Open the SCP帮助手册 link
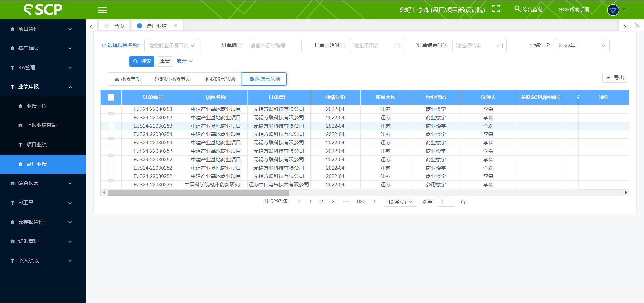Image resolution: width=644 pixels, height=303 pixels. 574,10
